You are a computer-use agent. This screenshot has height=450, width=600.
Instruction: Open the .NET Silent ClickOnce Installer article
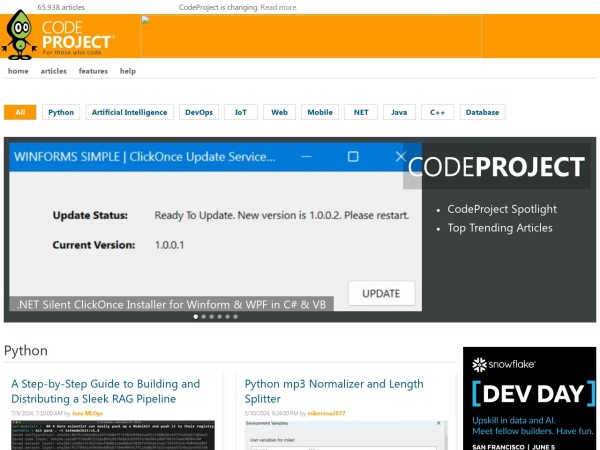[x=171, y=304]
